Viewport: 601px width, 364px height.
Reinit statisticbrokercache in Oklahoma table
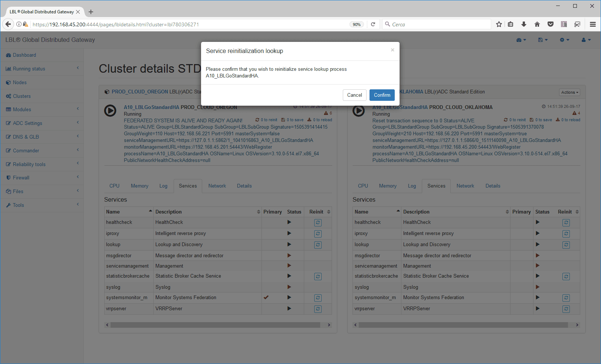coord(566,277)
